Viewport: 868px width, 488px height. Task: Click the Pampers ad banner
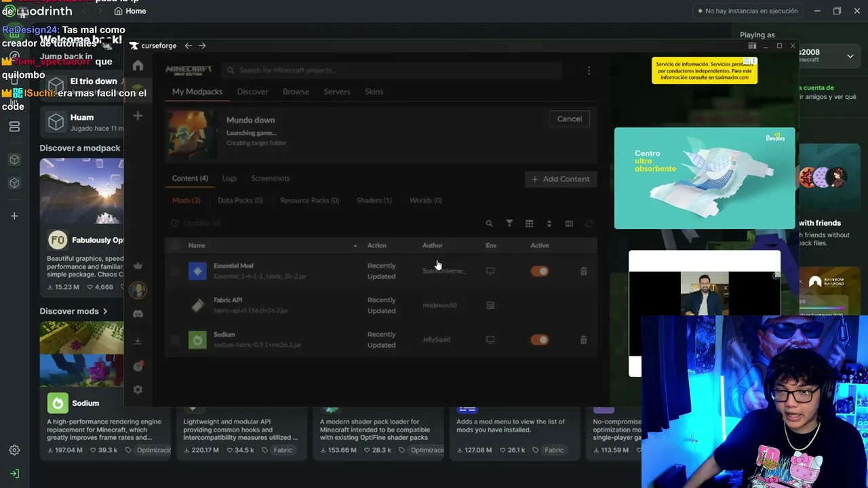pyautogui.click(x=705, y=178)
